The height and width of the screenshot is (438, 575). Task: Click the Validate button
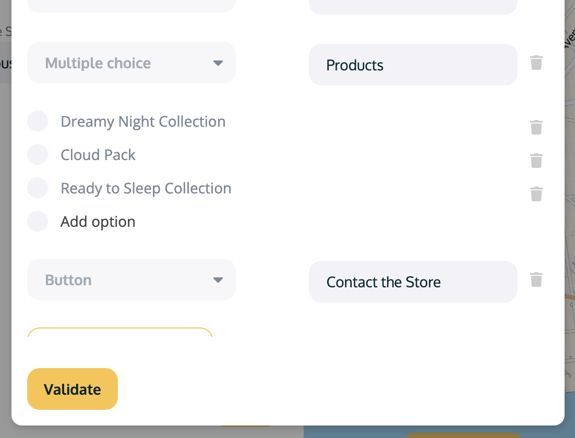point(73,389)
